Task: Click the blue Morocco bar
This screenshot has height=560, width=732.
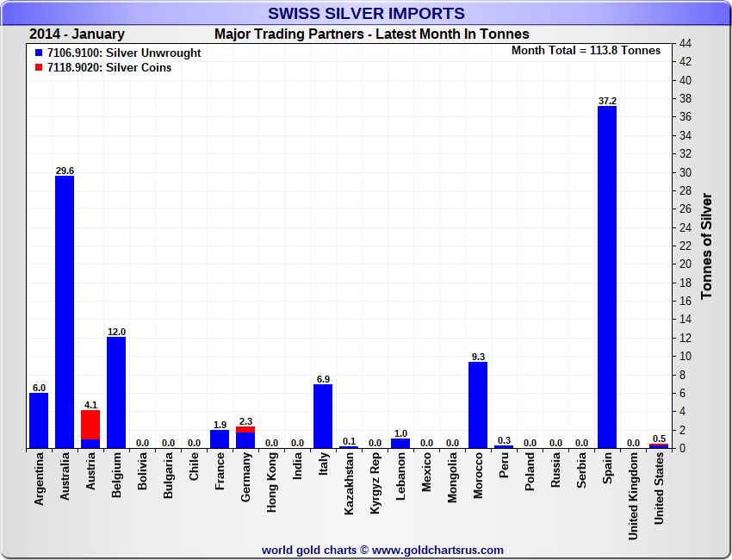Action: coord(478,405)
